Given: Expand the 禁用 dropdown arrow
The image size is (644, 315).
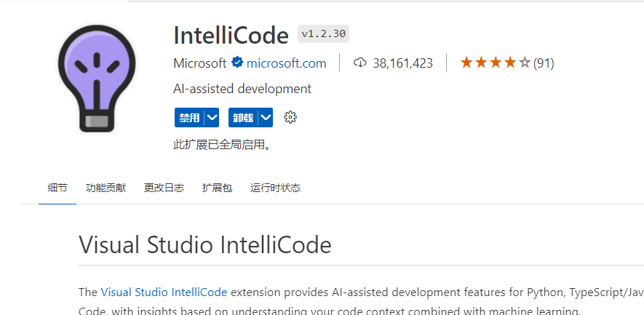Looking at the screenshot, I should coord(212,118).
